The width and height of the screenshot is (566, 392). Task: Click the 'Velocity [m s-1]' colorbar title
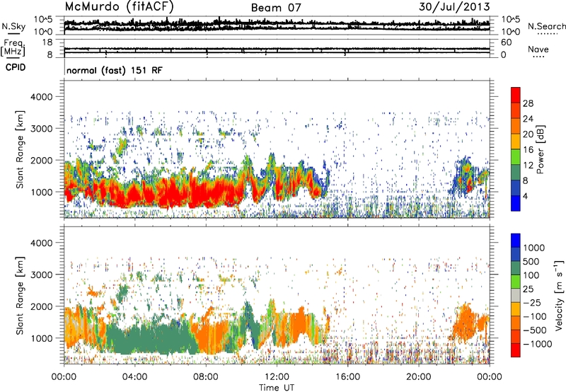pyautogui.click(x=559, y=295)
